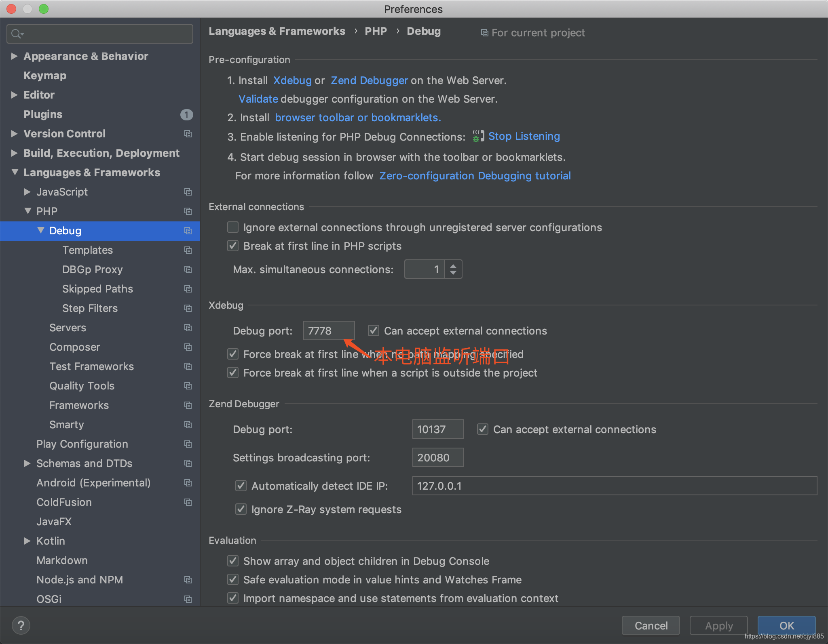Disable Ignore Z-Ray system requests
Viewport: 828px width, 644px height.
coord(241,509)
